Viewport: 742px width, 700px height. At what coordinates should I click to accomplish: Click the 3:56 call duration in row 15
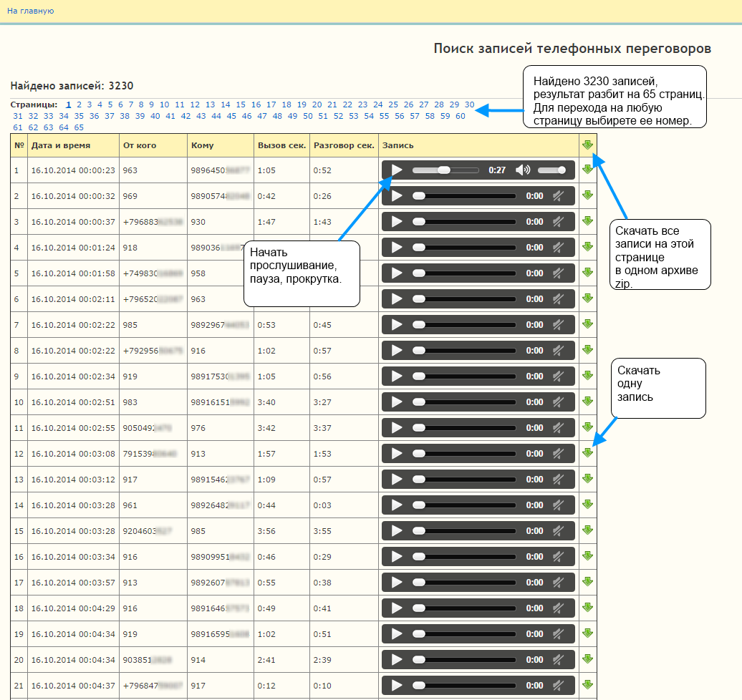point(266,531)
